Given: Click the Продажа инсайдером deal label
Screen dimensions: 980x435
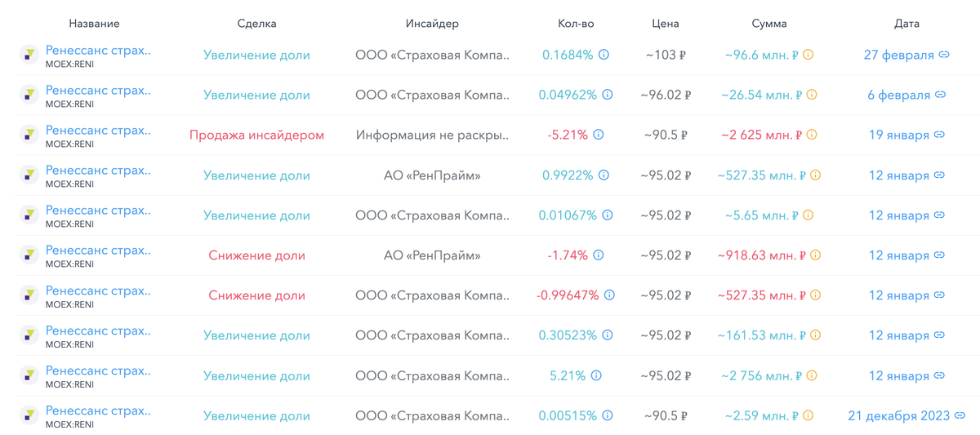Looking at the screenshot, I should tap(256, 135).
